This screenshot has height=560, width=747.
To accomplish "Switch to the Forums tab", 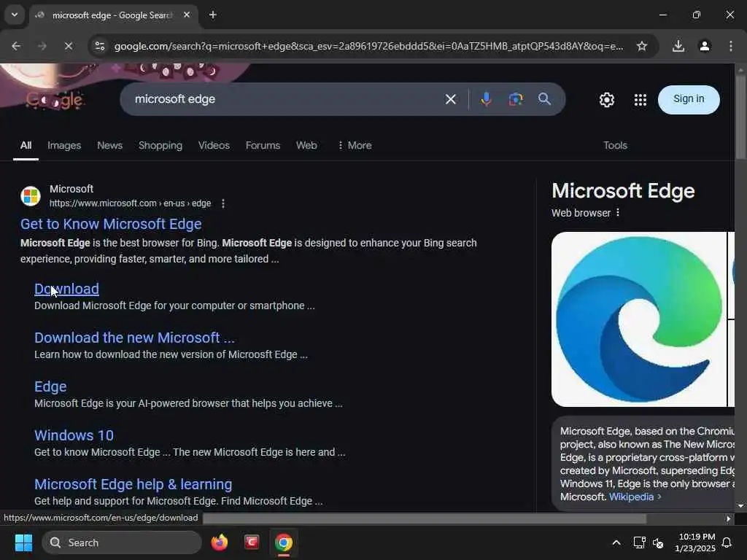I will click(x=263, y=145).
